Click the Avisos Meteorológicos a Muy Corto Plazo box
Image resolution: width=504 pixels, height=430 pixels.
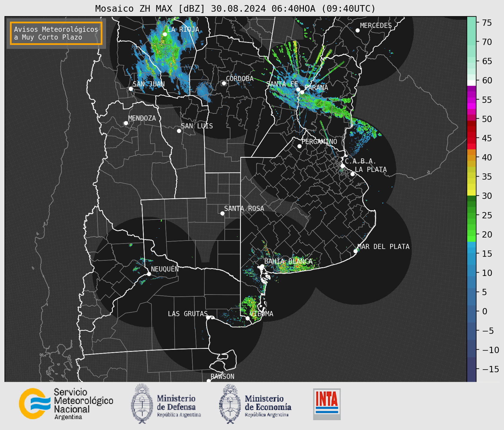point(56,33)
